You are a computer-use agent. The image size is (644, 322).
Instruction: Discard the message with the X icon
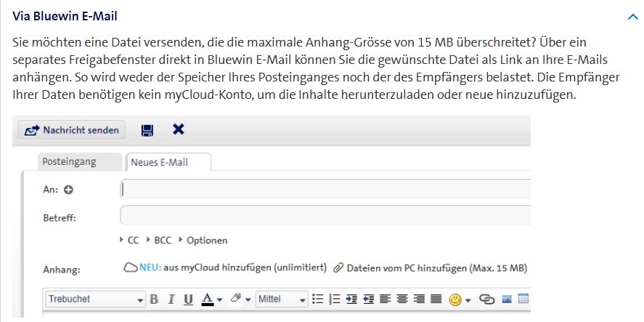coord(178,129)
